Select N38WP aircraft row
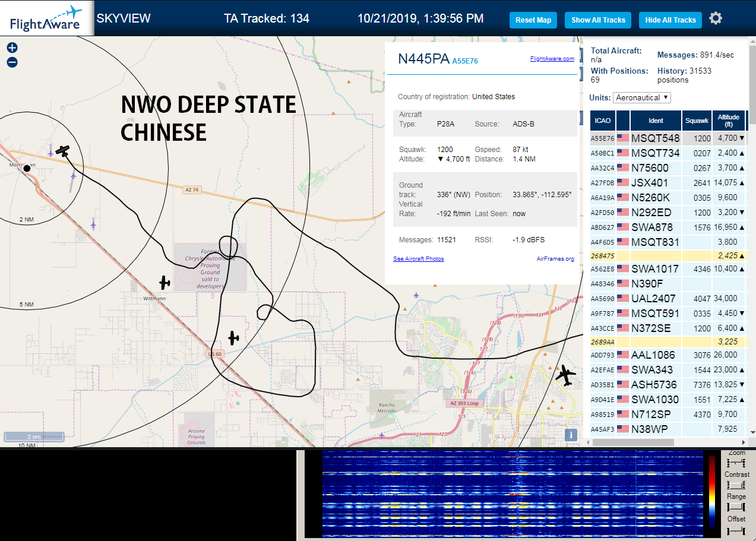 click(668, 429)
